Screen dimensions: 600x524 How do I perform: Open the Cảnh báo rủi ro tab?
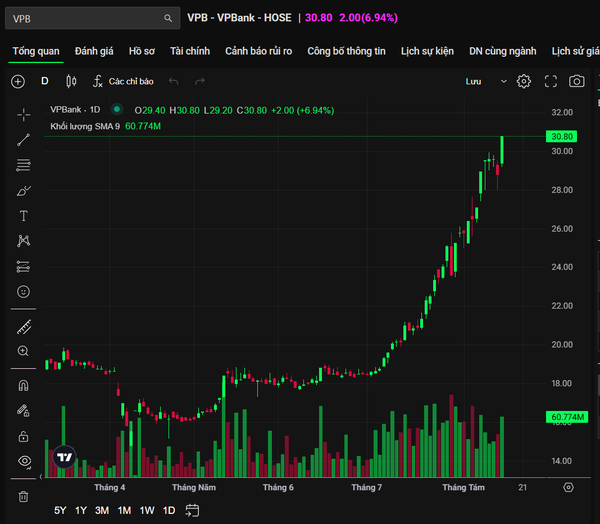259,51
